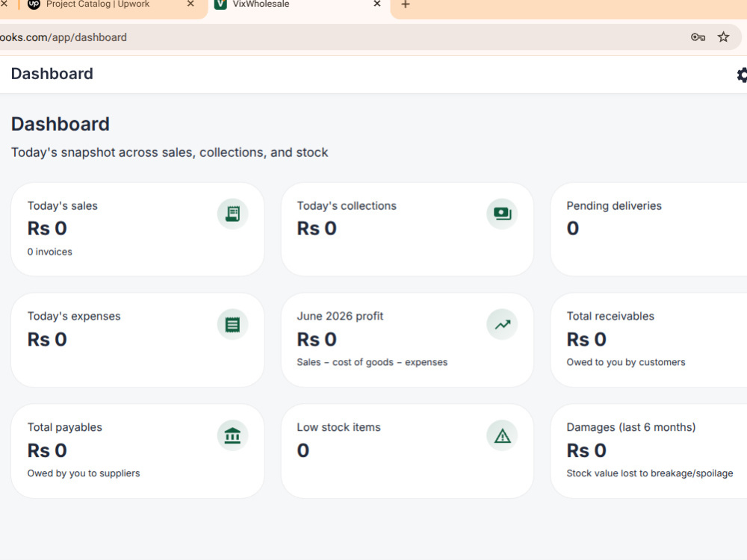747x560 pixels.
Task: Click the June 2026 profit trend icon
Action: (x=502, y=325)
